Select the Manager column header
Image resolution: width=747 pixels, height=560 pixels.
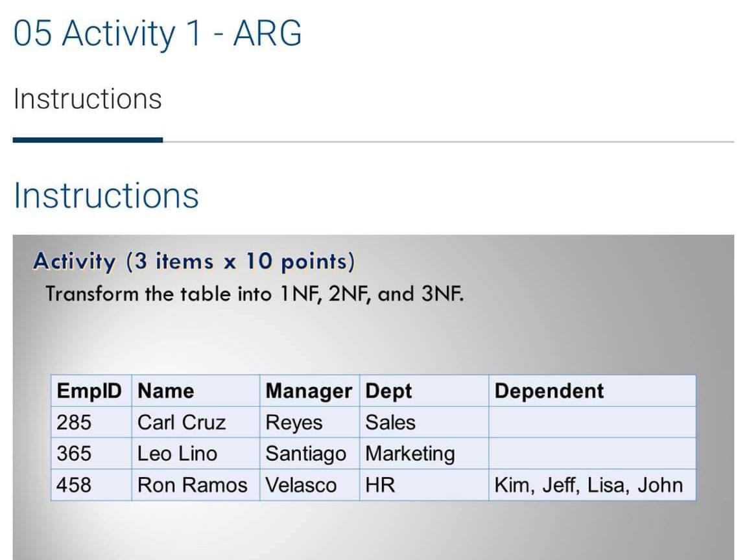(x=310, y=391)
